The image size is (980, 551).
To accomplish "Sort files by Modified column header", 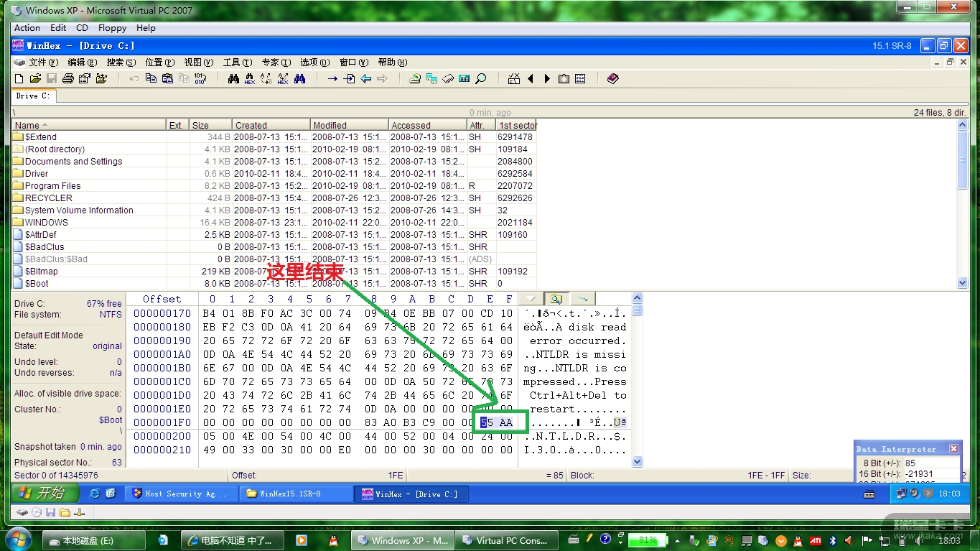I will (350, 125).
